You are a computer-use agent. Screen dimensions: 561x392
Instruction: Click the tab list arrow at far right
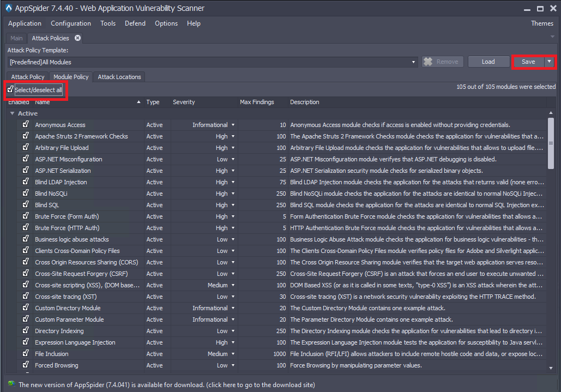[x=552, y=37]
